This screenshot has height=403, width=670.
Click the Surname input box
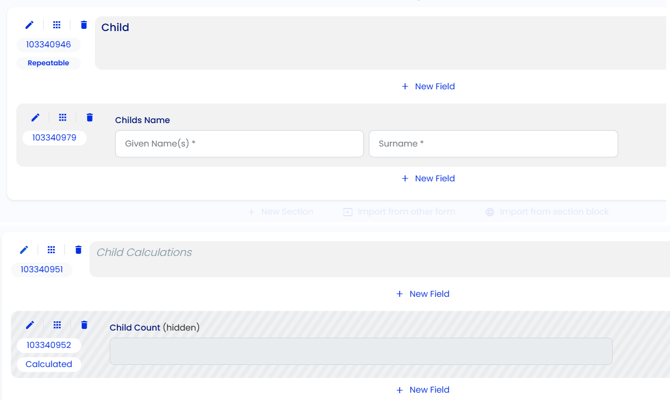pos(494,144)
